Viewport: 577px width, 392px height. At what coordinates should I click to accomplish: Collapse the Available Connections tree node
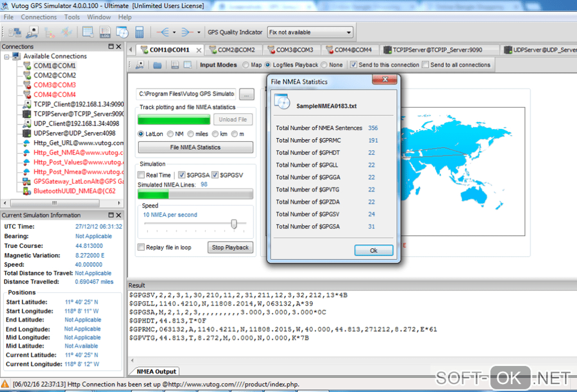click(7, 57)
